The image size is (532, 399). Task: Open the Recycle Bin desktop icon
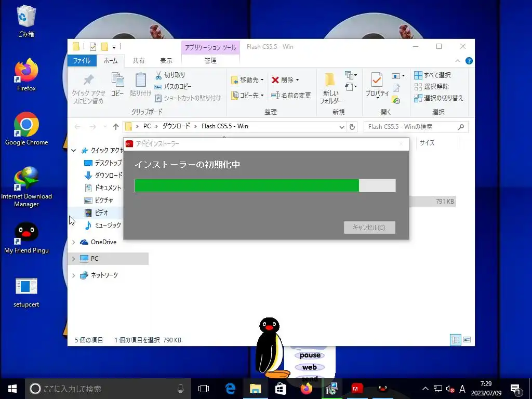(x=26, y=21)
